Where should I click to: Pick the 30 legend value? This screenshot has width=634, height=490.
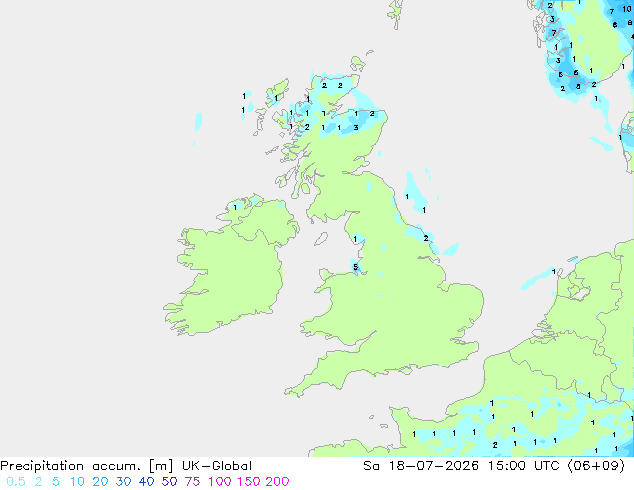point(123,482)
